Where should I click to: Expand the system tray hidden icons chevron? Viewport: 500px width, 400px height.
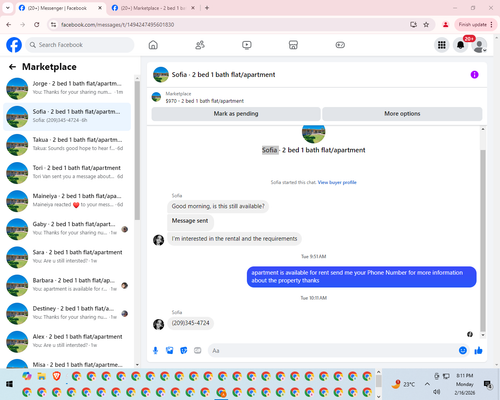pos(427,384)
